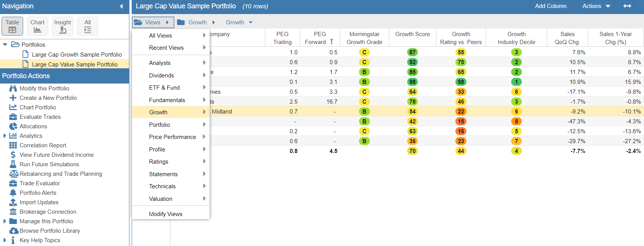This screenshot has height=246, width=644.
Task: Open the Actions dropdown menu
Action: pos(596,6)
